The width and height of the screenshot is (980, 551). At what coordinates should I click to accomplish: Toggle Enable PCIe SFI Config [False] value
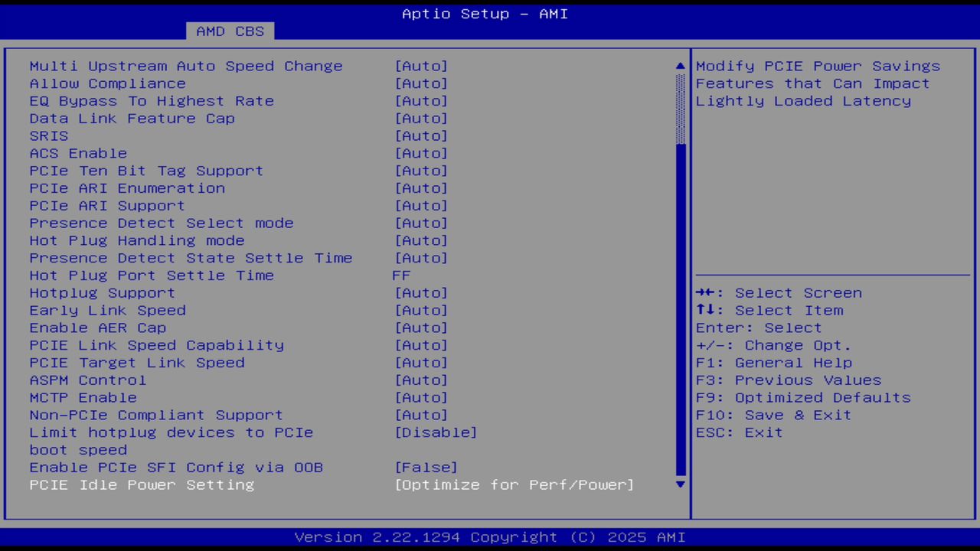426,468
